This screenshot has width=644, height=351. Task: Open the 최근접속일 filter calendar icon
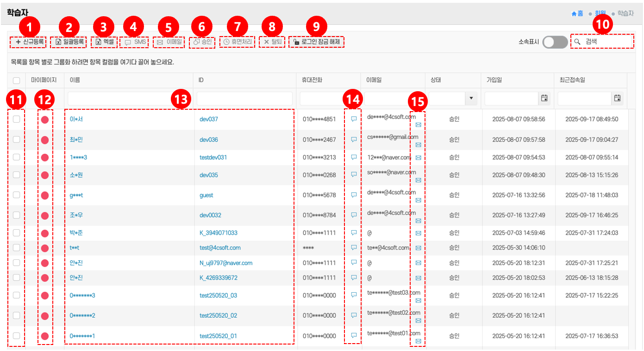617,98
